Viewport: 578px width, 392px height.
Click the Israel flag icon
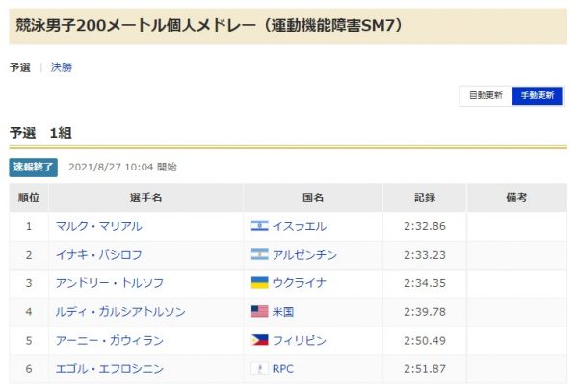point(258,226)
